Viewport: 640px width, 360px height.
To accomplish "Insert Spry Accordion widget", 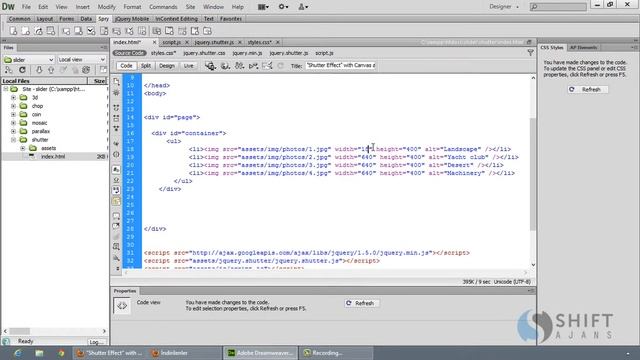I will (182, 31).
